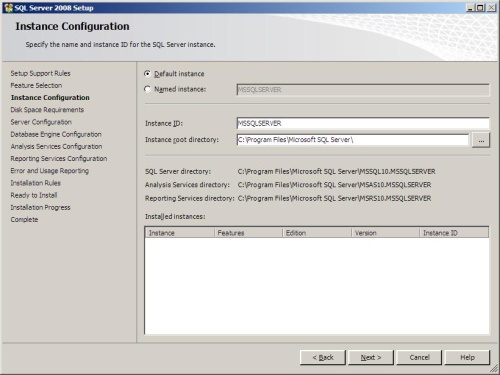500x375 pixels.
Task: Select Setup Support Rules in step list
Action: [x=40, y=73]
